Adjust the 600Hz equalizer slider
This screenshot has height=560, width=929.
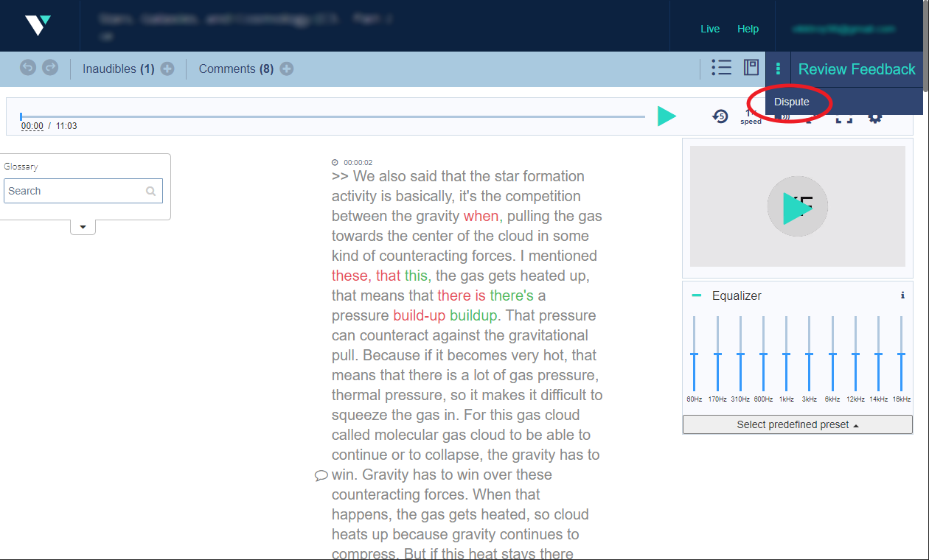[763, 354]
